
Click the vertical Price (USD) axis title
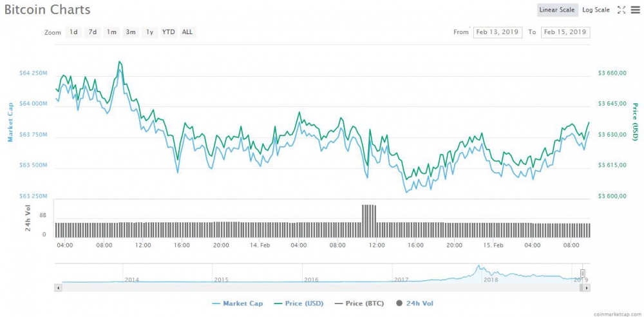(636, 122)
